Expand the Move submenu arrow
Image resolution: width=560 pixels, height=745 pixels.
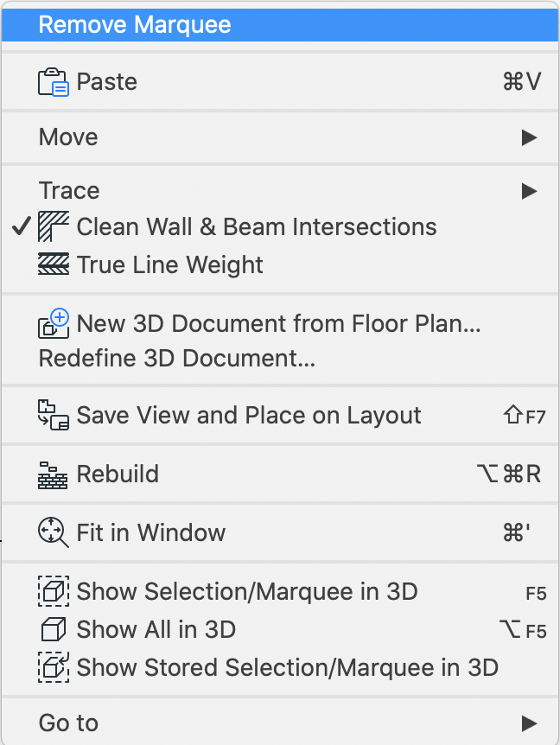tap(529, 137)
